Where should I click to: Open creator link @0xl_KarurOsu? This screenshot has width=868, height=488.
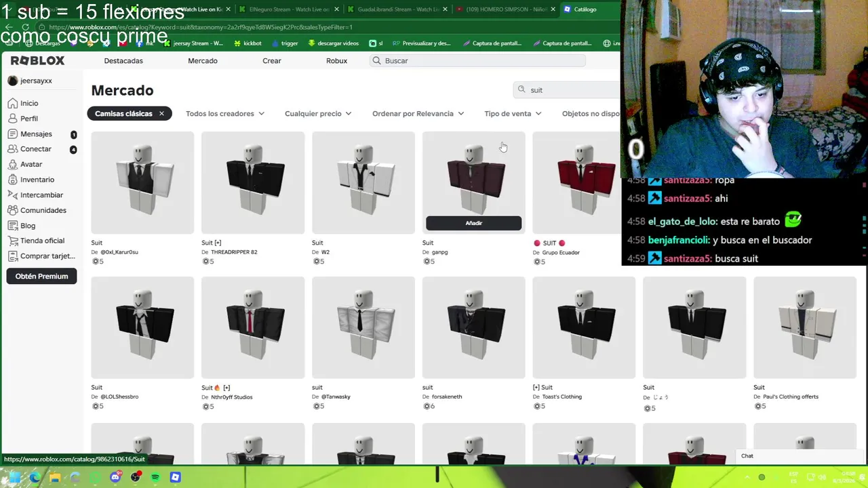(x=119, y=252)
